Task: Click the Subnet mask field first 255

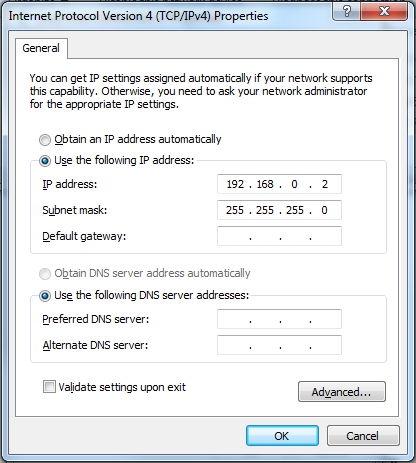Action: point(235,210)
